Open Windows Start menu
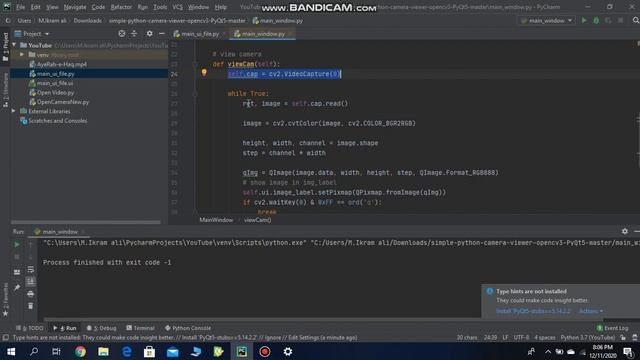640x360 pixels. (11, 351)
